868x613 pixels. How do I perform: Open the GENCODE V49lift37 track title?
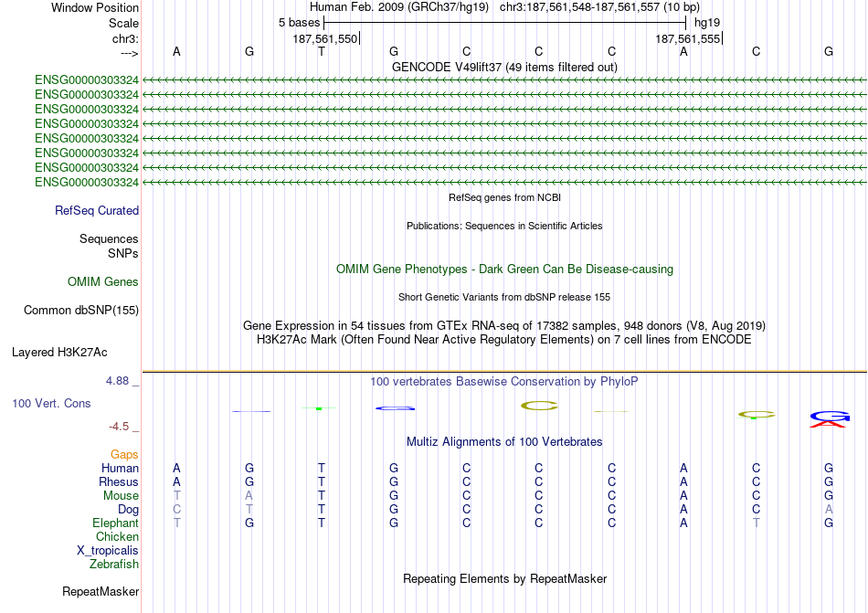click(x=504, y=67)
